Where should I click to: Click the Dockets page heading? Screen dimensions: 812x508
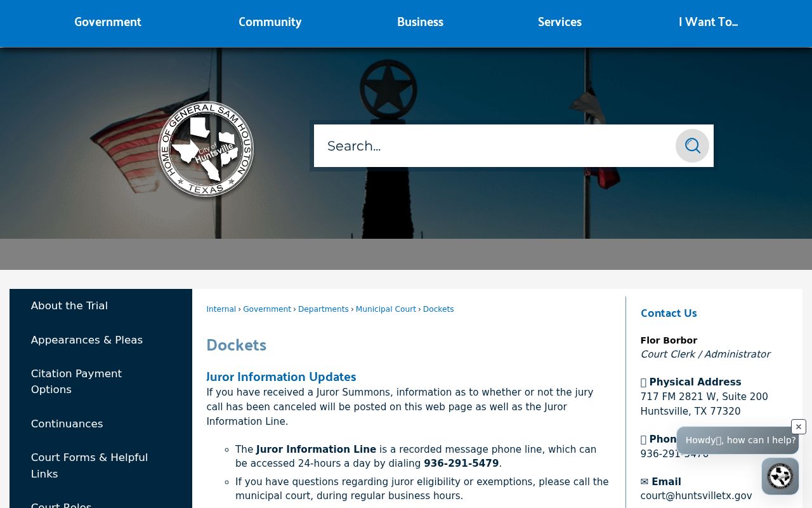[x=236, y=345]
